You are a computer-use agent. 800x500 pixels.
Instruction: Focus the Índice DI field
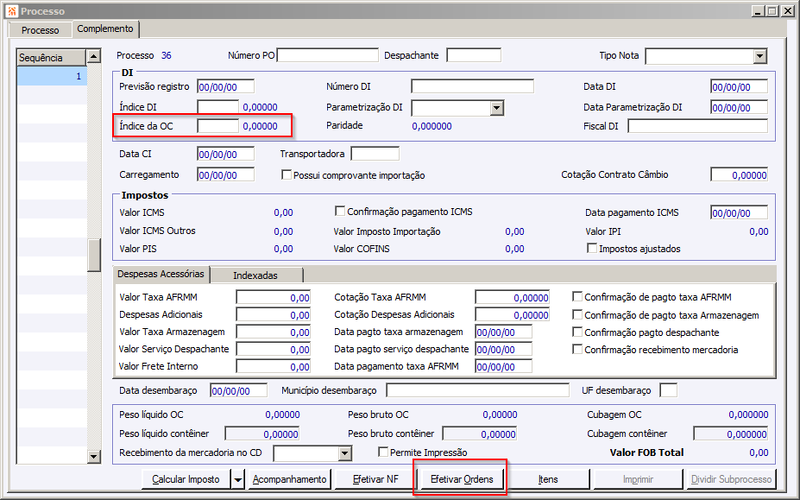[218, 107]
